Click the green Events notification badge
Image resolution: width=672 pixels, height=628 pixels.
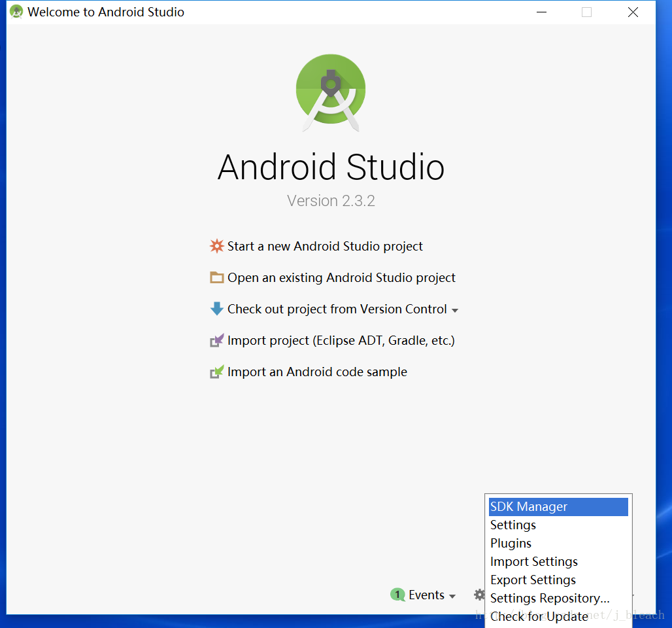397,595
